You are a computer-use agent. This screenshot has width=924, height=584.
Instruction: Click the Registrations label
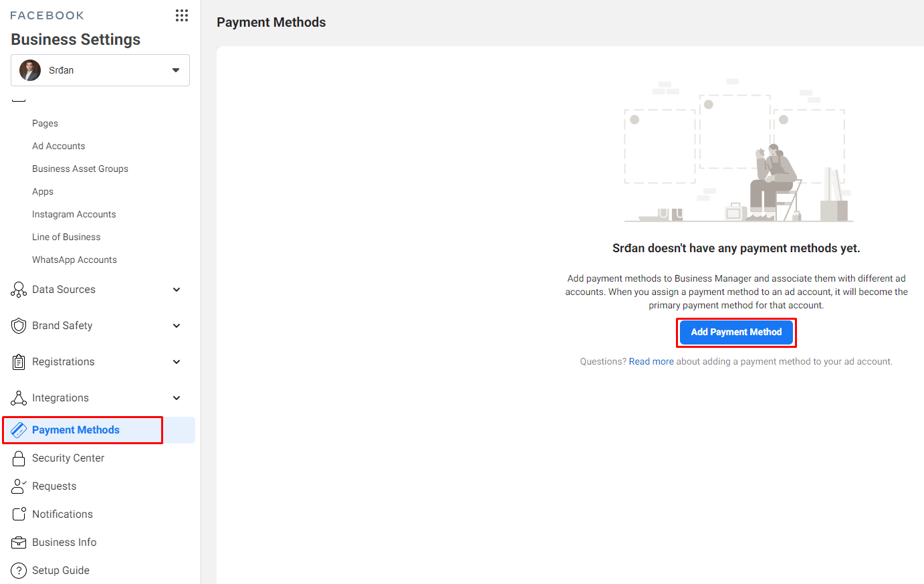[x=64, y=362]
